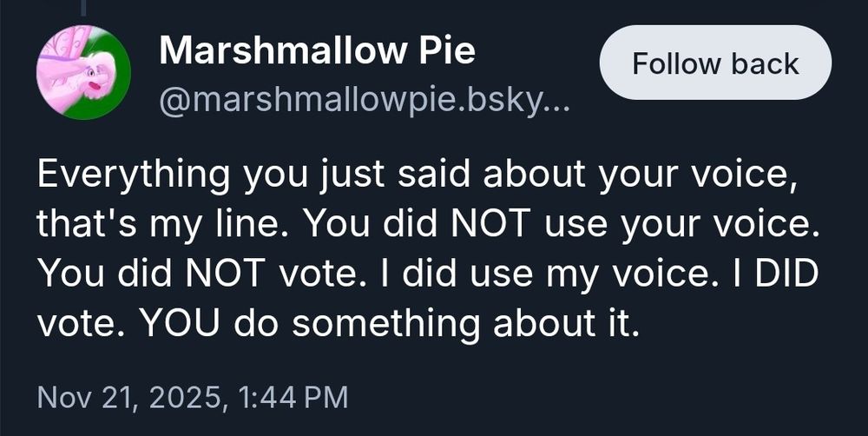Image resolution: width=868 pixels, height=436 pixels.
Task: Open the post timestamp Nov 21, 2025
Action: click(128, 399)
